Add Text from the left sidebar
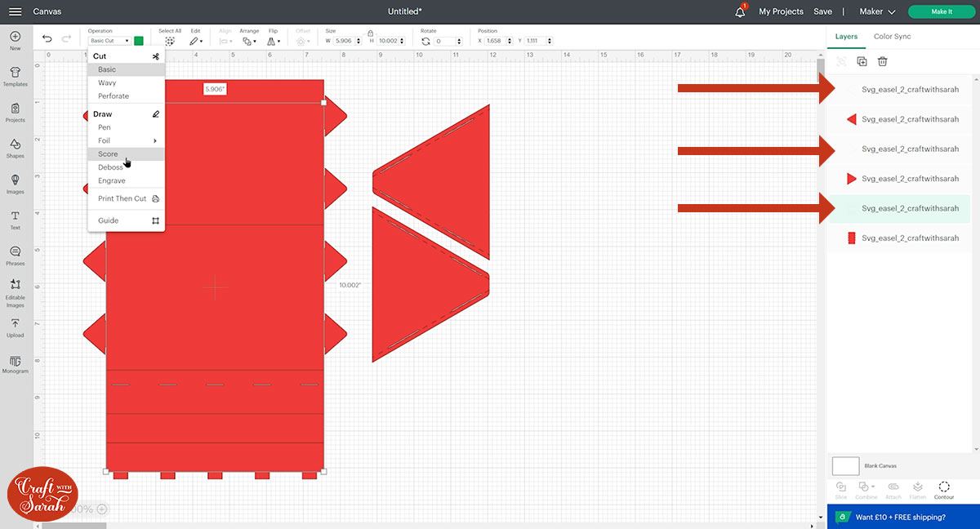The image size is (980, 529). (x=15, y=219)
